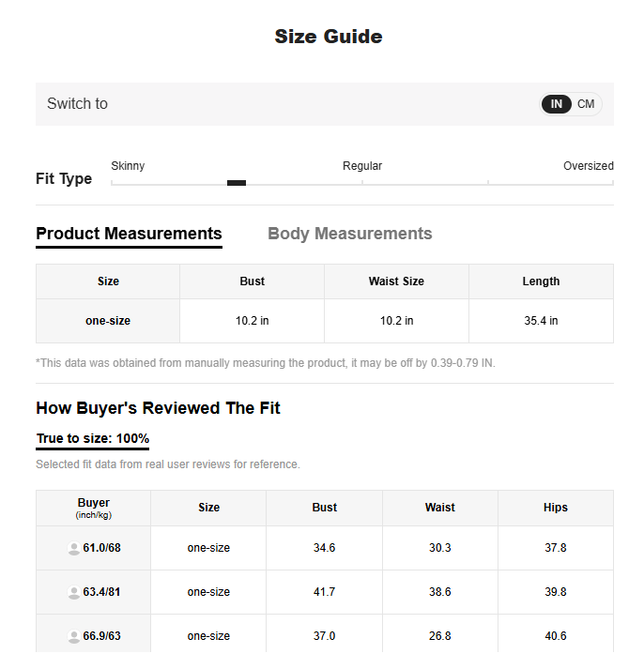Click the Bust value 10.2 in

point(252,321)
